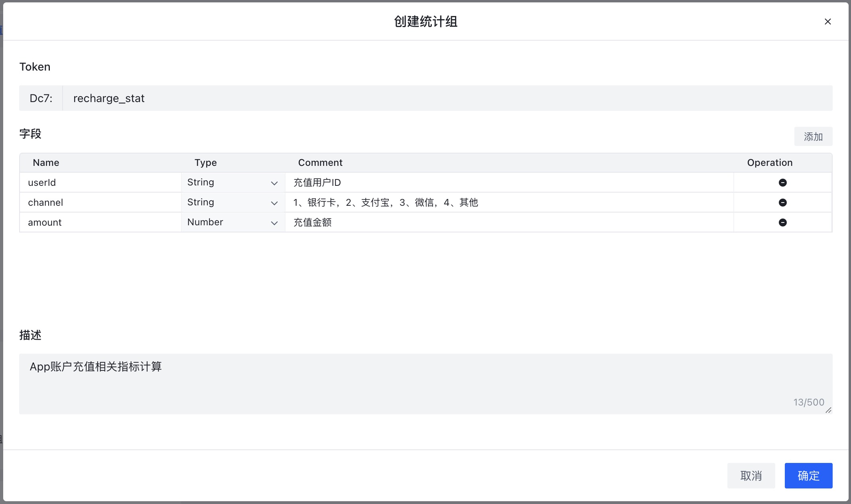
Task: Focus the recharge_stat token input
Action: 447,98
